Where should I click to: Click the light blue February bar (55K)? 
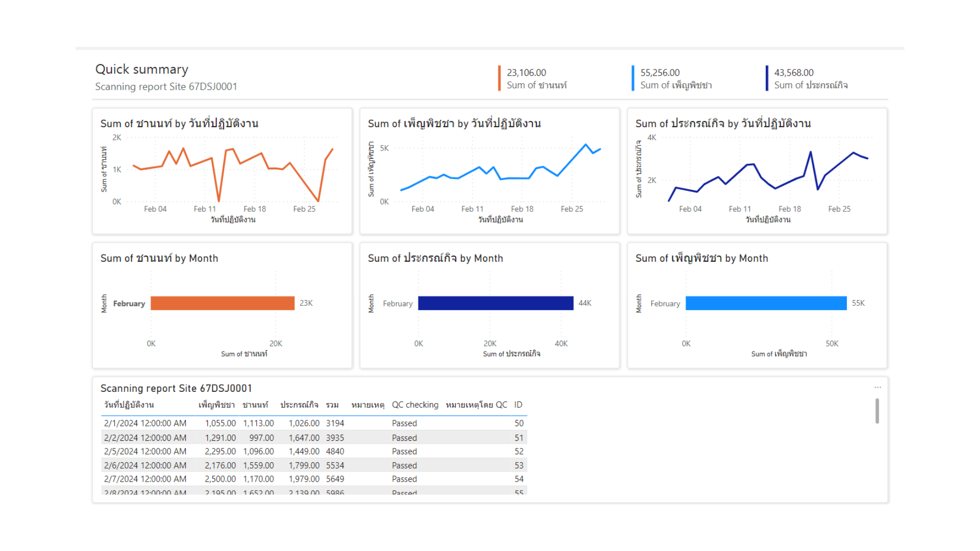point(766,303)
